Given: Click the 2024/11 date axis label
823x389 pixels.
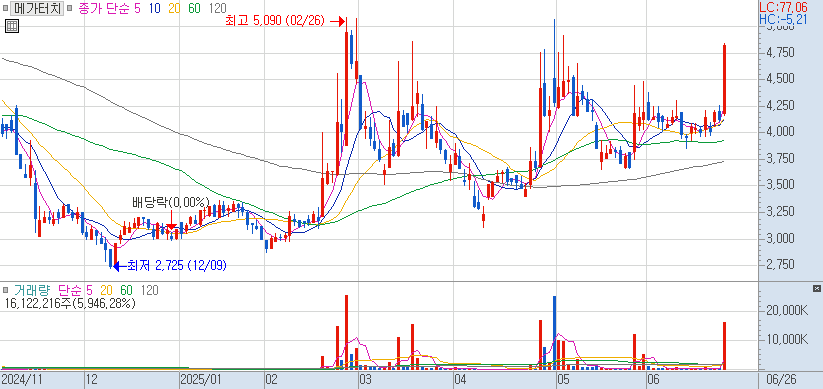Looking at the screenshot, I should [21, 380].
